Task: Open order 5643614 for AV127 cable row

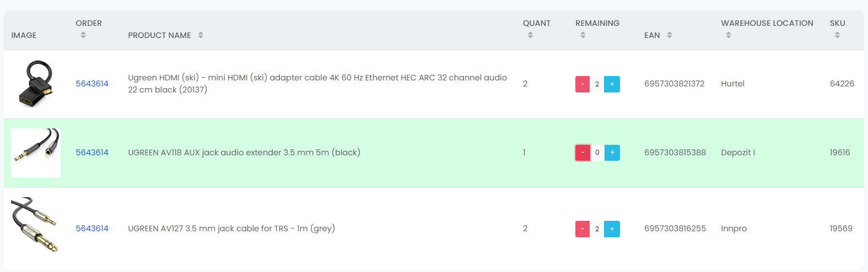Action: (x=92, y=229)
